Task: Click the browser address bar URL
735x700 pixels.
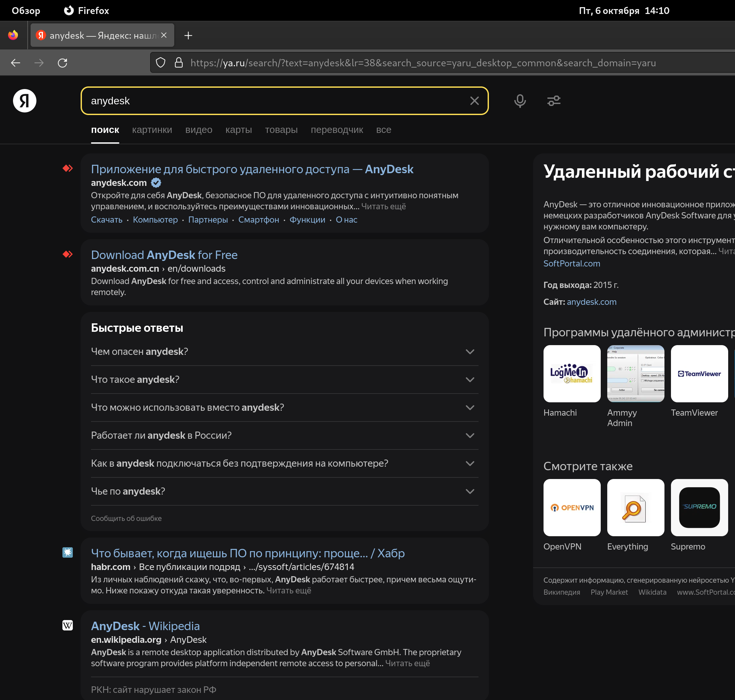Action: pos(423,63)
